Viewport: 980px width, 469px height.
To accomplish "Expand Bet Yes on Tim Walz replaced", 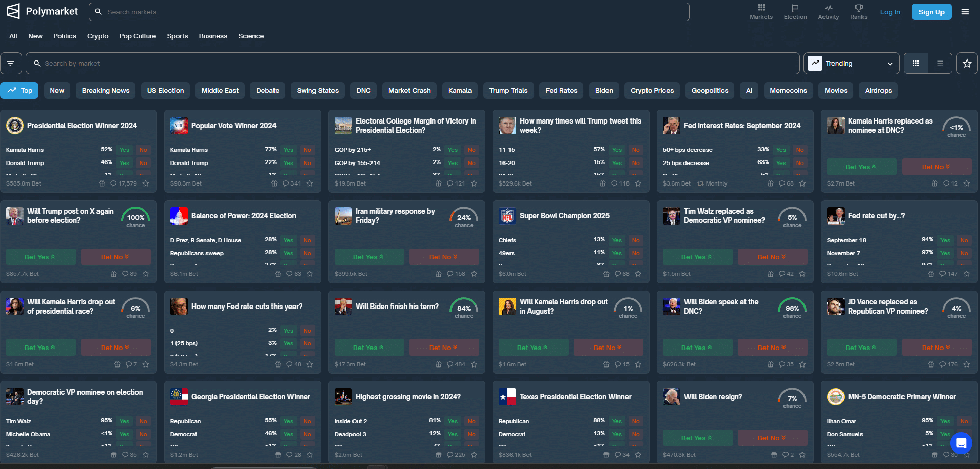I will (x=697, y=257).
